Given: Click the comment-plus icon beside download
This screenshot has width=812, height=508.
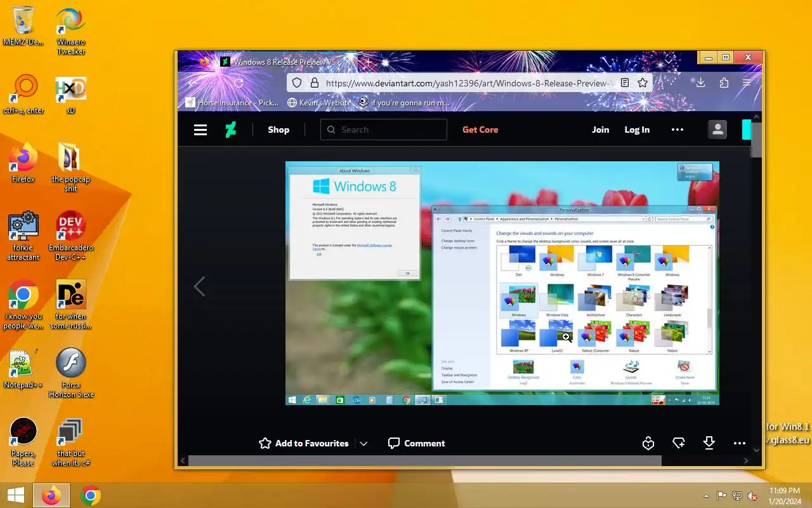Looking at the screenshot, I should [678, 443].
